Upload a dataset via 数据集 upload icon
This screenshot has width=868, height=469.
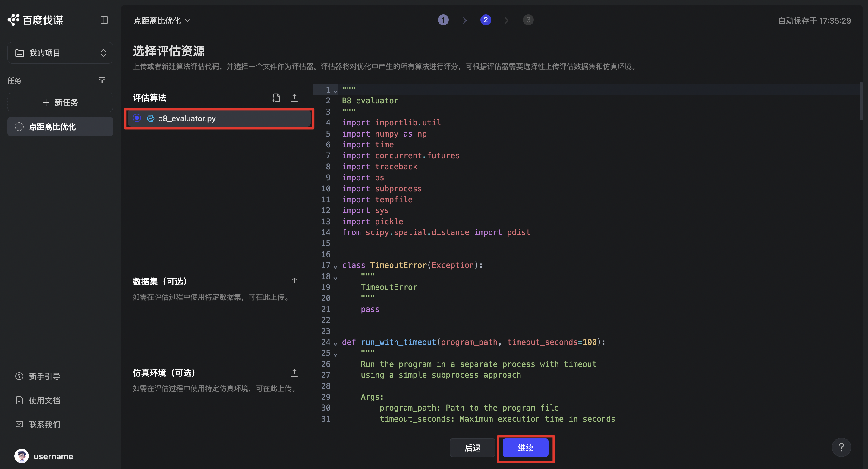click(x=294, y=282)
